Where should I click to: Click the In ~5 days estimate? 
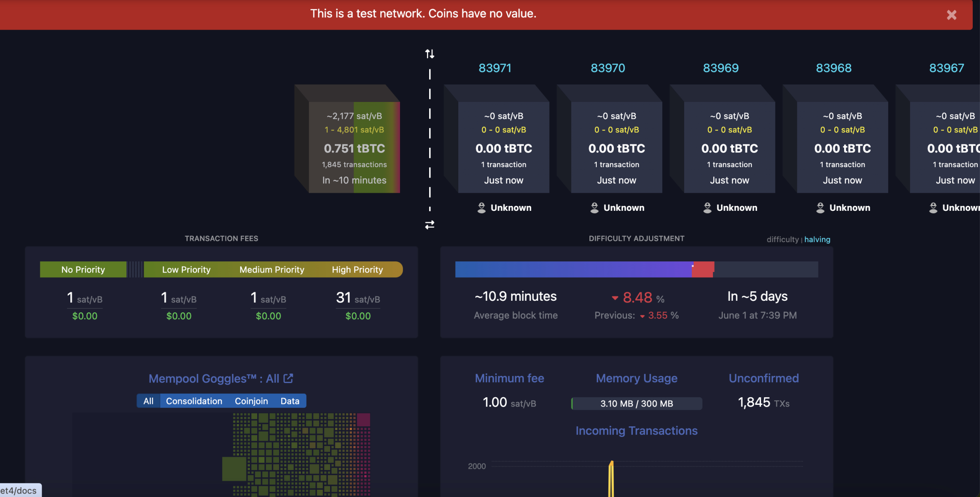pyautogui.click(x=758, y=296)
